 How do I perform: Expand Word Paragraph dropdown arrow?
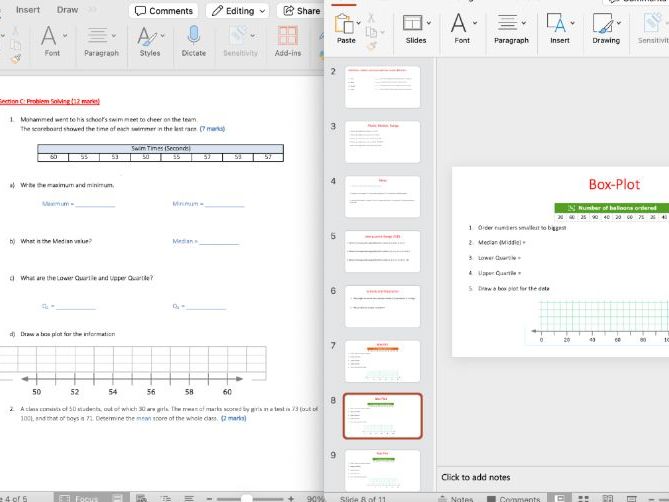[113, 35]
